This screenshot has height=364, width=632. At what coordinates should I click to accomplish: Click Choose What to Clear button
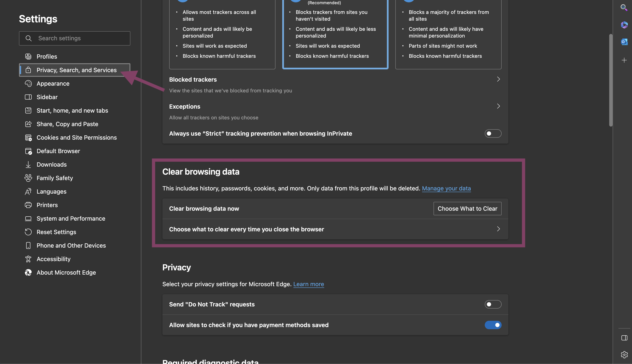[467, 209]
